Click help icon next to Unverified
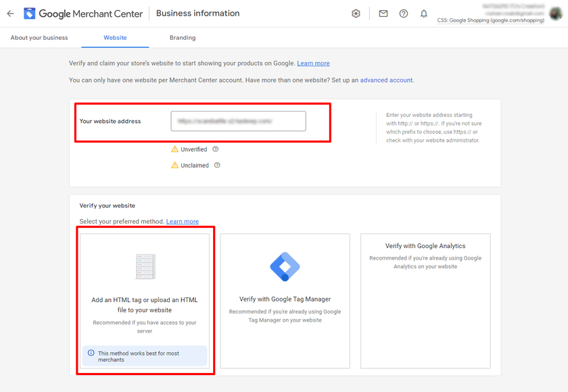The width and height of the screenshot is (568, 392). [x=216, y=149]
